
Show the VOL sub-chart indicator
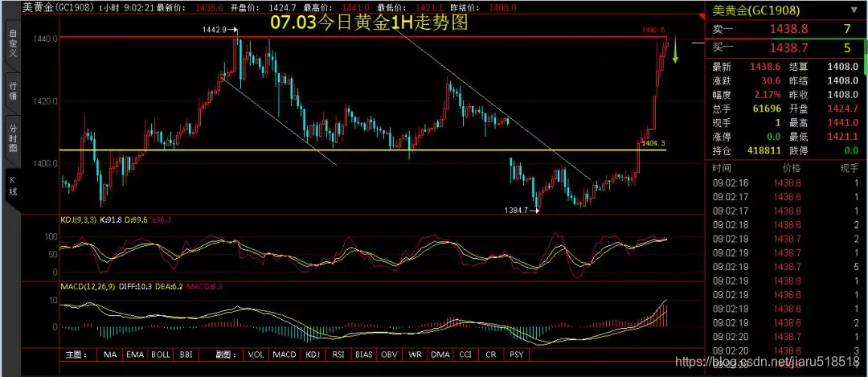click(x=256, y=354)
